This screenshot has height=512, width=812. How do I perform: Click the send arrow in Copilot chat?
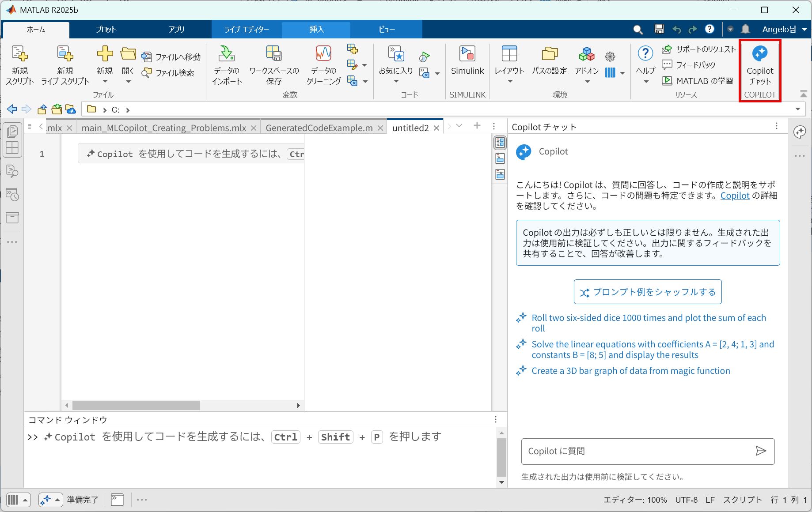[760, 451]
